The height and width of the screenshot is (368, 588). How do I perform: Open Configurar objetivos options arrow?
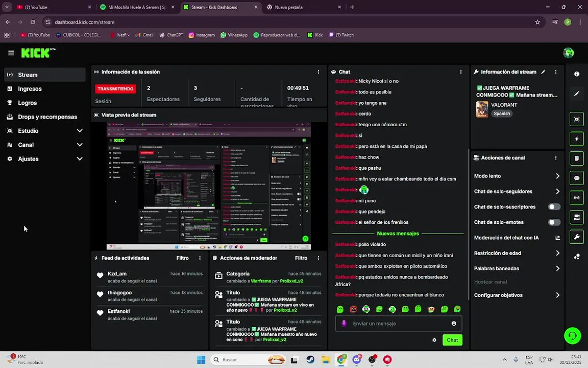557,295
